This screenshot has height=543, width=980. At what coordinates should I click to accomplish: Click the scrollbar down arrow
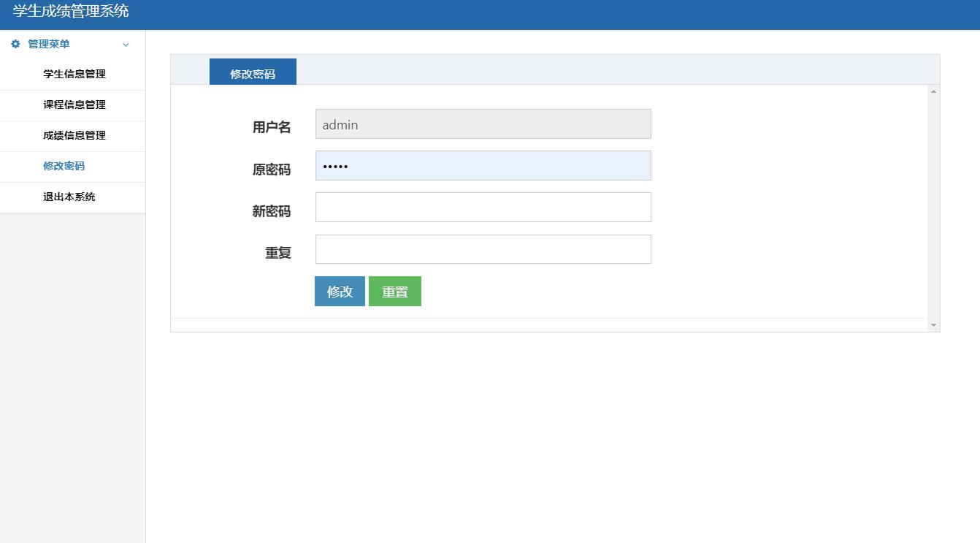pos(933,324)
